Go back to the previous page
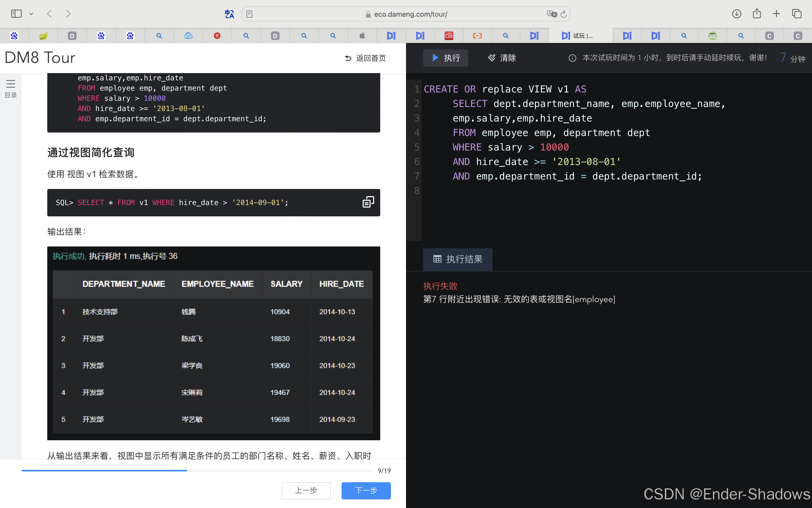 (49, 14)
